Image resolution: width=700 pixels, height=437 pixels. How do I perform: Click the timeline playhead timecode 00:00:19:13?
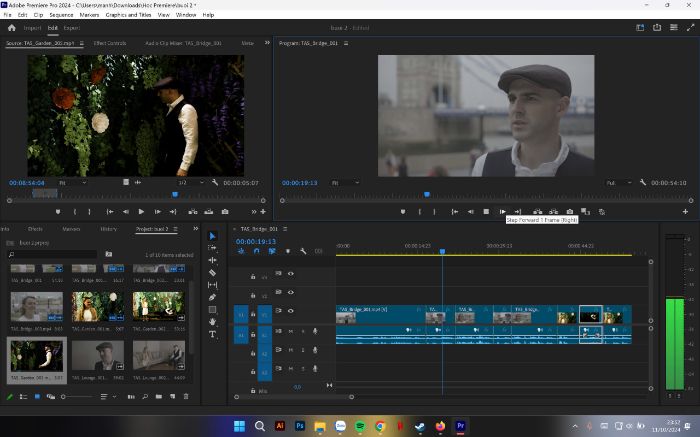(256, 241)
